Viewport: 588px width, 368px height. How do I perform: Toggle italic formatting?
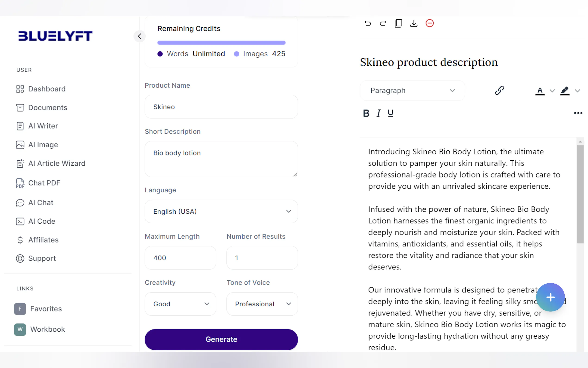(x=378, y=113)
